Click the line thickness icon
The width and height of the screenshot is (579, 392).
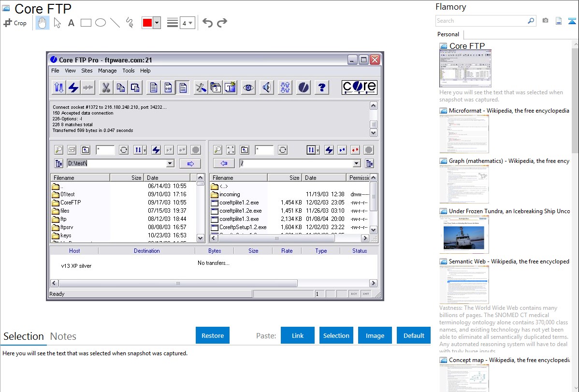tap(172, 23)
